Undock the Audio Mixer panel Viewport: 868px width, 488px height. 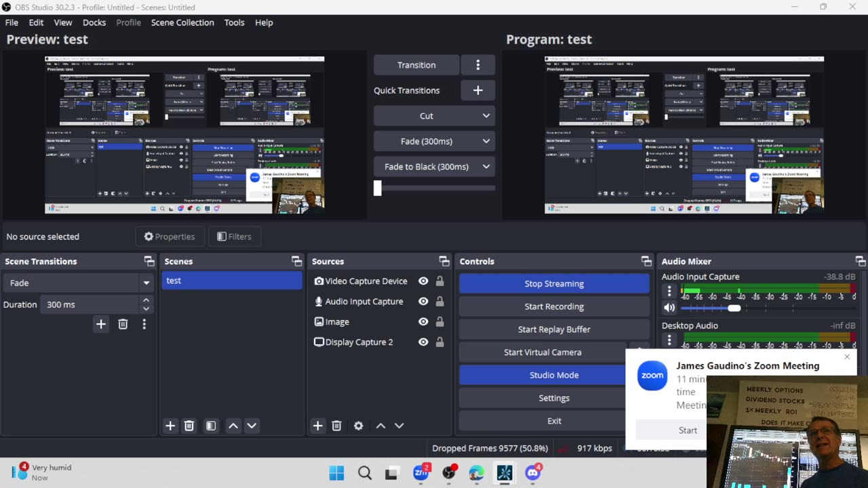[x=861, y=261]
